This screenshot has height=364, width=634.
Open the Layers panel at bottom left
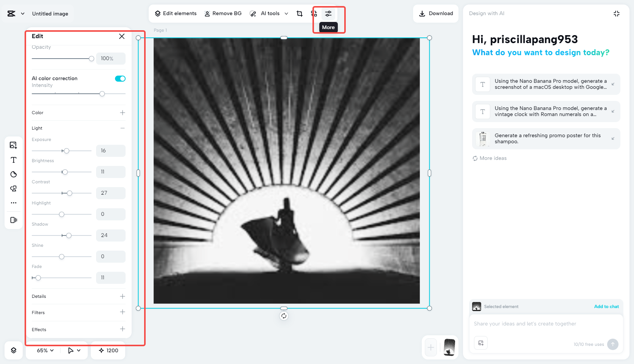click(13, 350)
